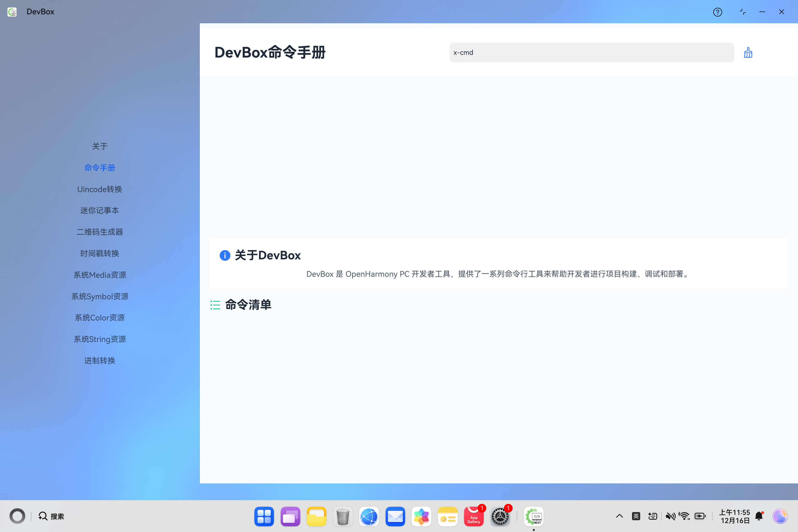Expand the system tray hidden icons chevron

pyautogui.click(x=619, y=516)
